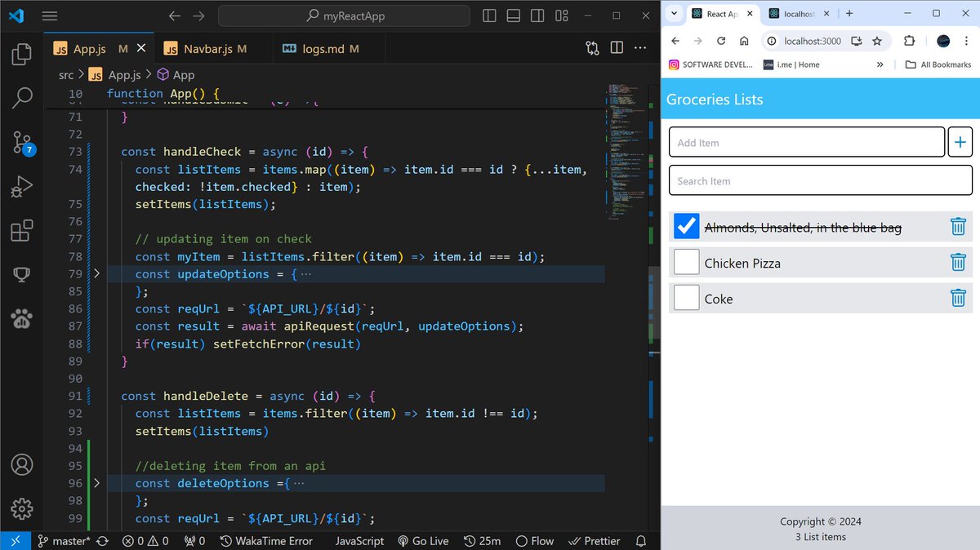
Task: Switch to the second localhost browser tab
Action: [800, 14]
